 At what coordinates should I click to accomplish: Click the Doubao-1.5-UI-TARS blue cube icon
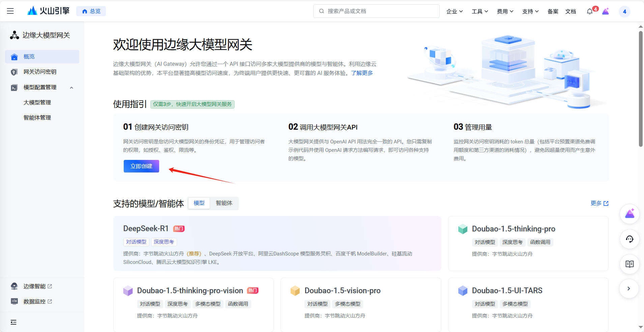click(x=463, y=290)
